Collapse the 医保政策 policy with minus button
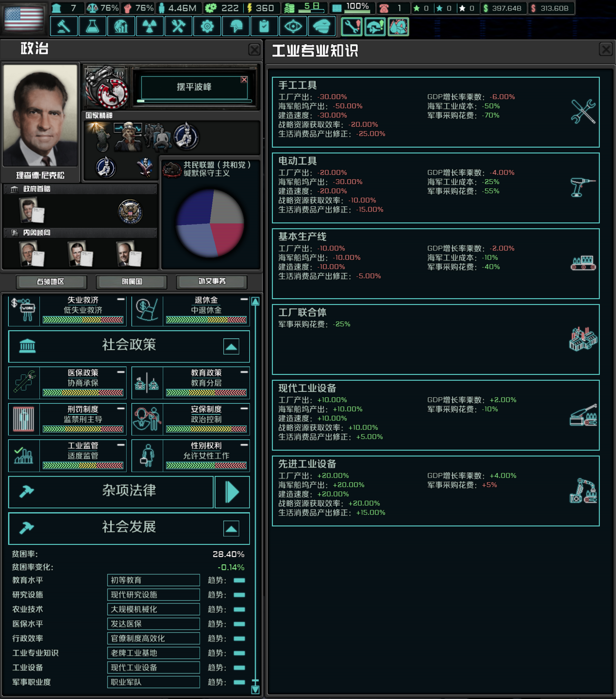This screenshot has height=699, width=616. pos(121,372)
